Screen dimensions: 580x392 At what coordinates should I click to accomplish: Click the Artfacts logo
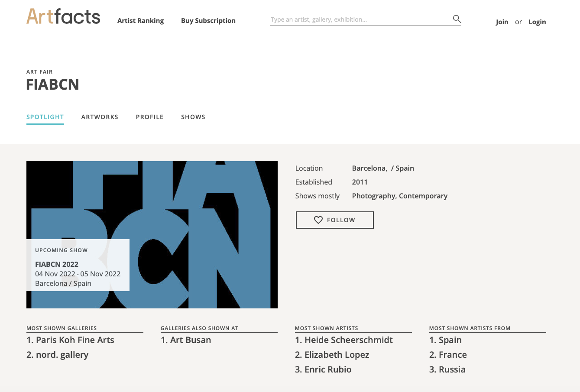click(63, 16)
